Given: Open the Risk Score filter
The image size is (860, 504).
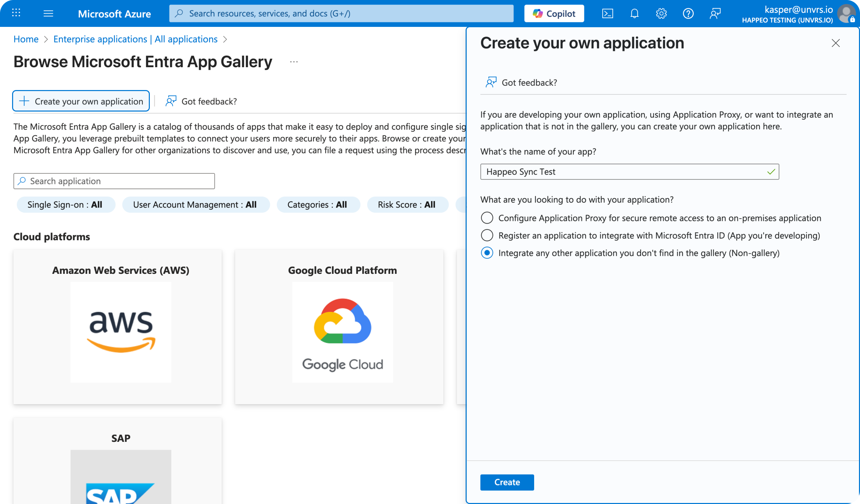Looking at the screenshot, I should pos(407,204).
